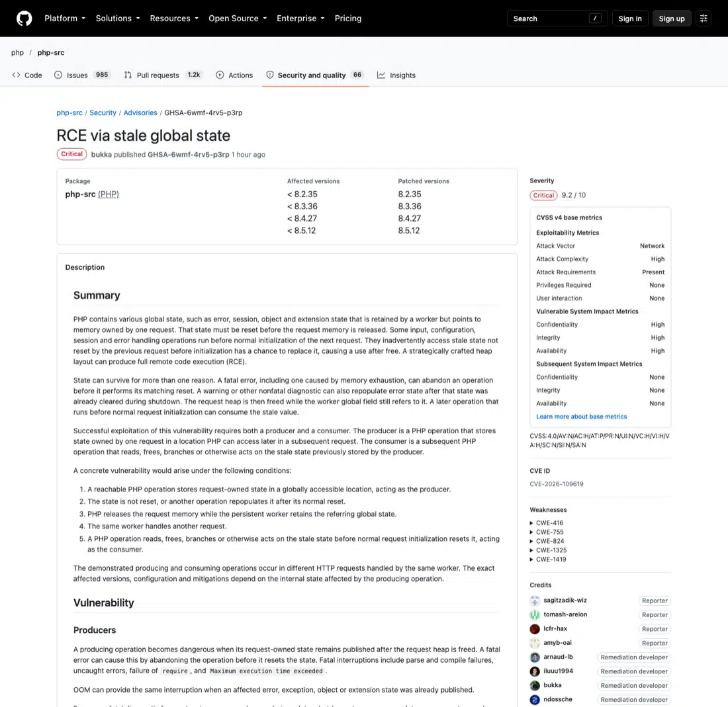Click the Critical severity badge in sidebar
Viewport: 728px width, 707px height.
(x=543, y=195)
